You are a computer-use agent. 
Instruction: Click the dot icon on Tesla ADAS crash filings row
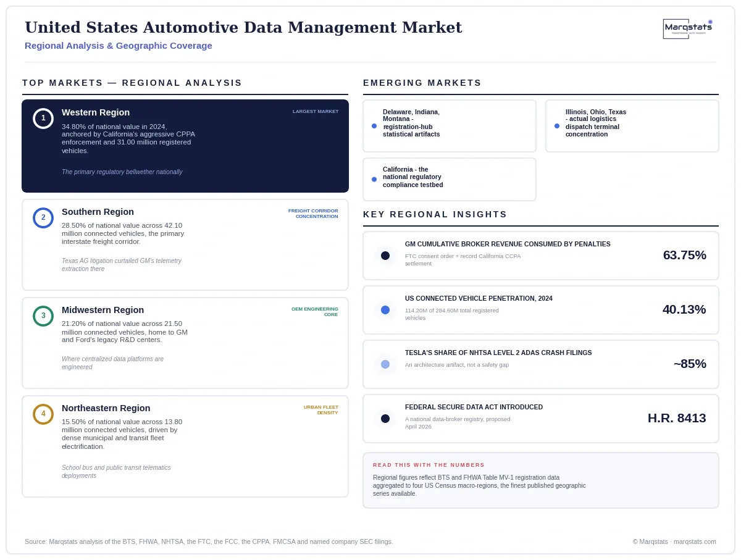(x=385, y=364)
